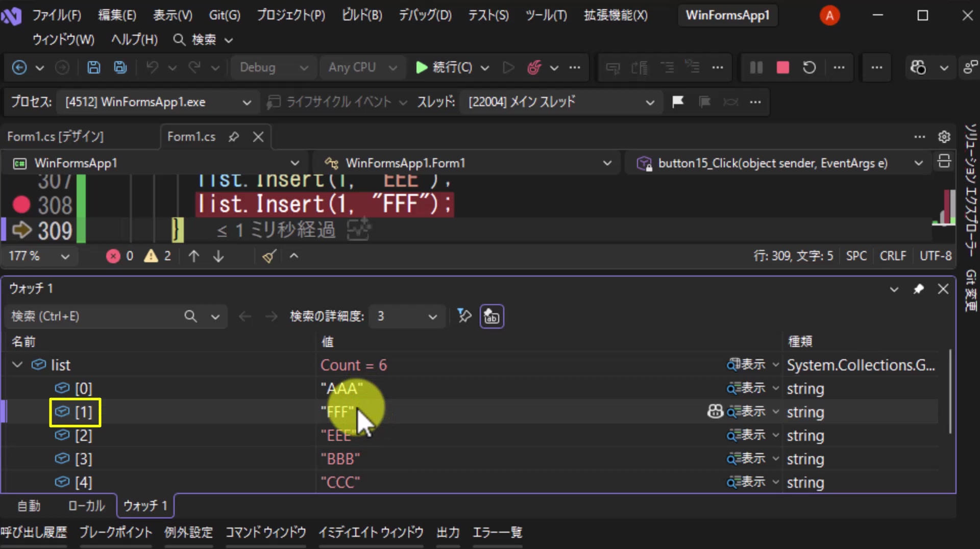Switch to the ローカル tab

pos(86,506)
